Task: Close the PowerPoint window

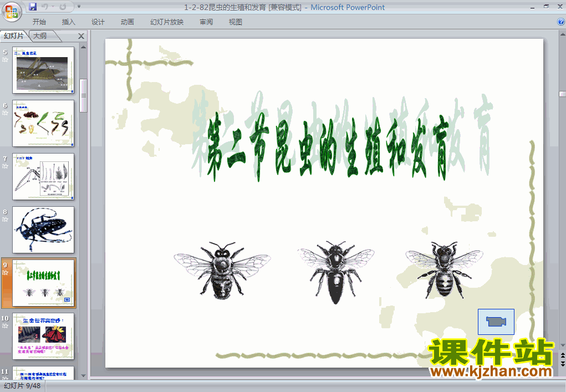Action: 560,7
